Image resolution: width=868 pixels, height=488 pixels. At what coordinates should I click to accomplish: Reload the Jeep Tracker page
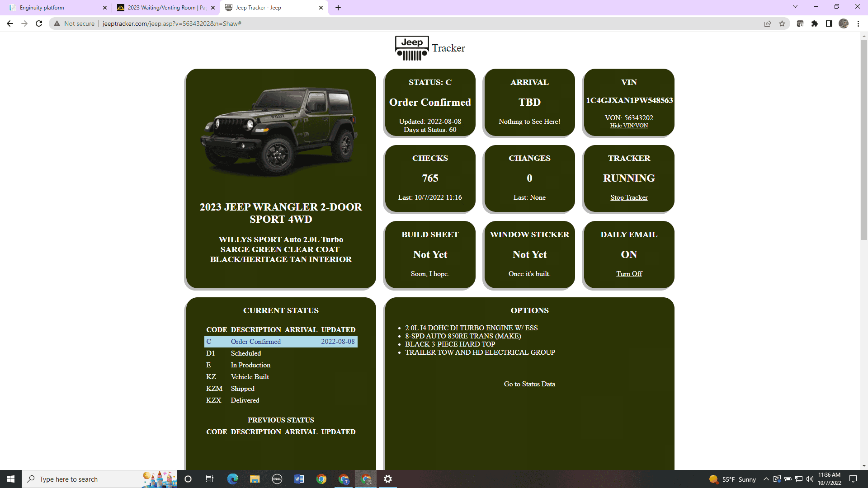coord(39,23)
